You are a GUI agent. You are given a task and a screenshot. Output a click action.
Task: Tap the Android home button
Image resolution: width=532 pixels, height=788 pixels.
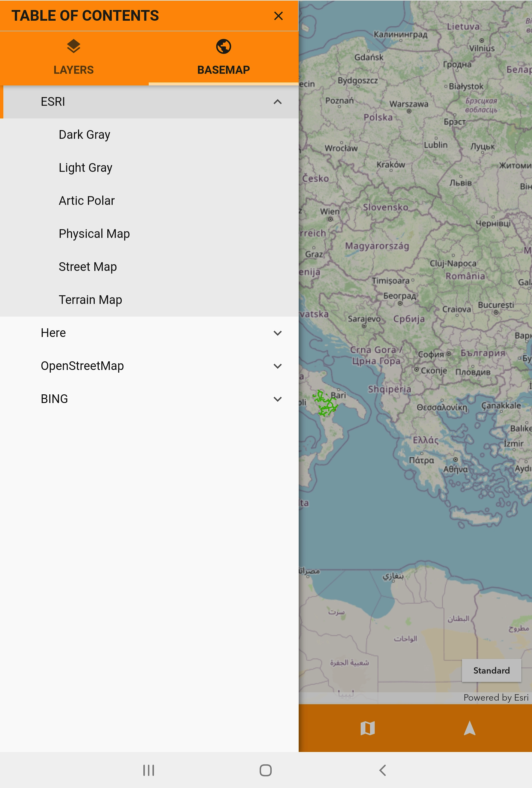pos(266,770)
